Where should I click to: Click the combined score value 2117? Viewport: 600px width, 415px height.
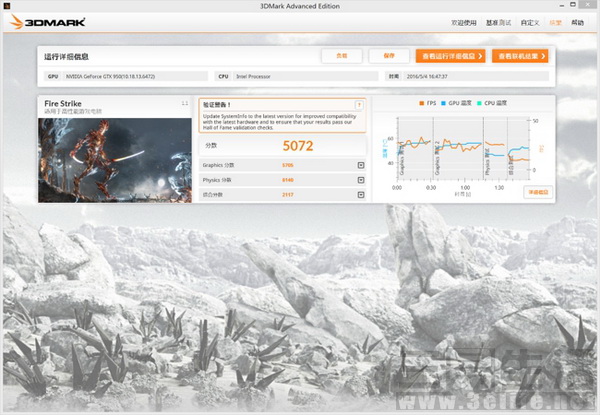pos(288,195)
